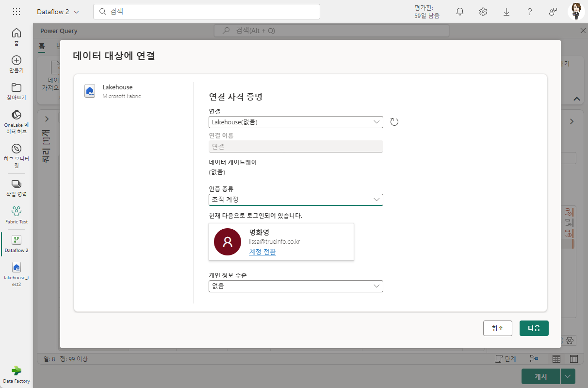The image size is (588, 388).
Task: Expand the right settings pane chevron
Action: pos(572,121)
